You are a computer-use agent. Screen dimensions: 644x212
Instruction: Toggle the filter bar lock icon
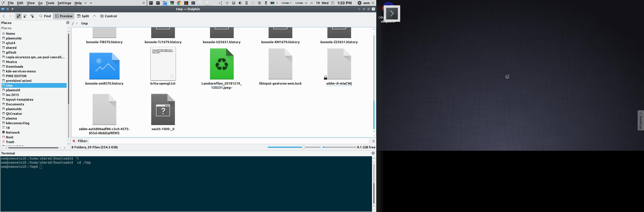(x=374, y=141)
